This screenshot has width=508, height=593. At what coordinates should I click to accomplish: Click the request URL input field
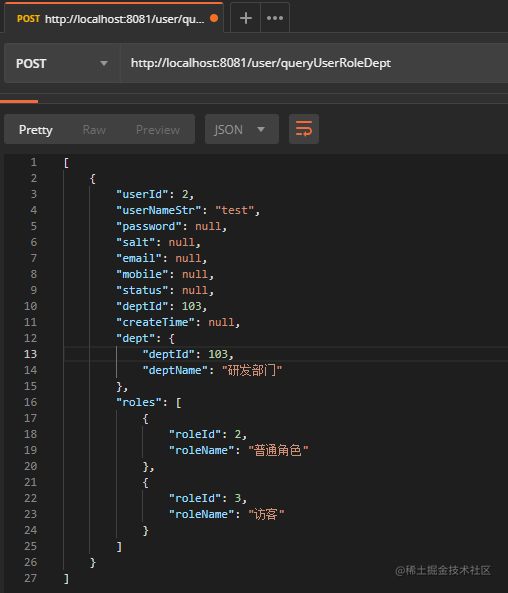click(x=314, y=63)
